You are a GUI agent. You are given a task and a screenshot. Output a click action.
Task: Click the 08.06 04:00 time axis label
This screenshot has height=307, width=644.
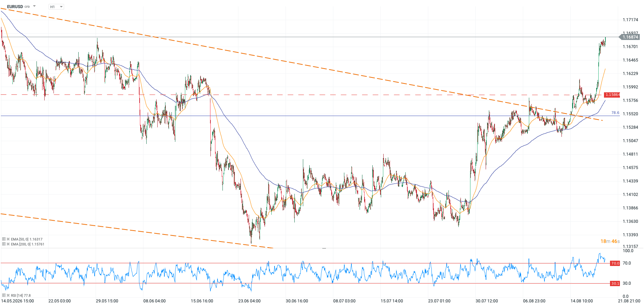point(154,301)
